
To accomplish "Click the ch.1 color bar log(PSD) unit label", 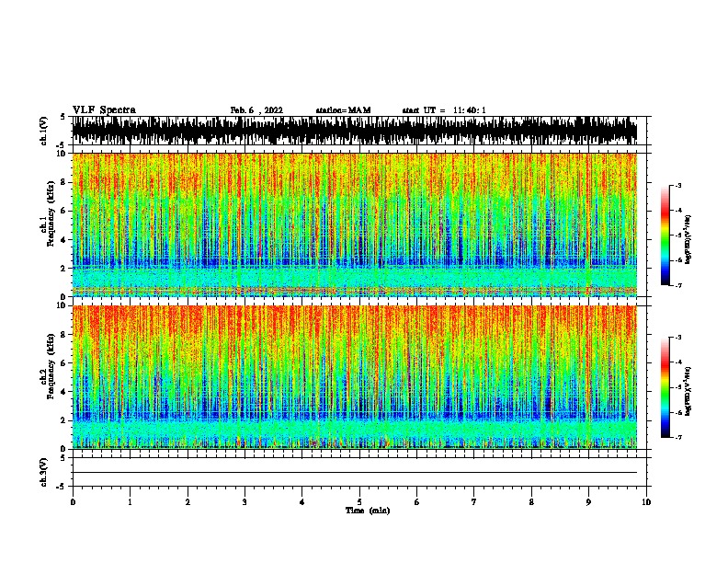I will click(x=688, y=239).
